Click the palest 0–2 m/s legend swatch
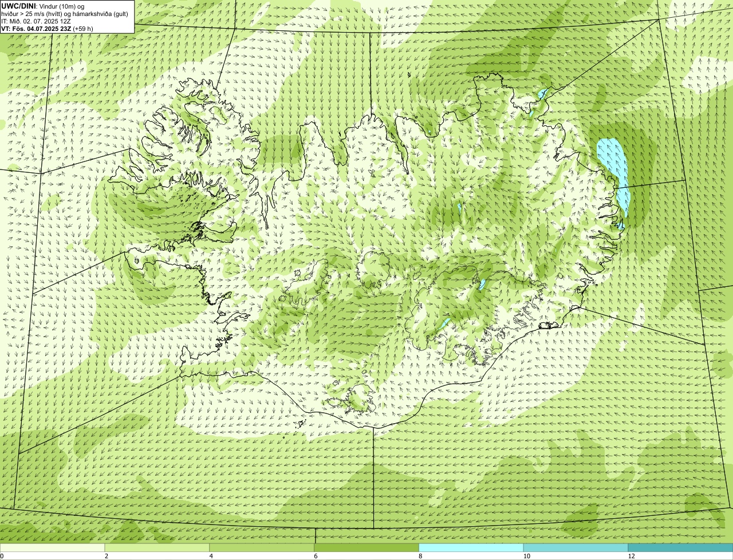This screenshot has height=560, width=733. click(53, 548)
